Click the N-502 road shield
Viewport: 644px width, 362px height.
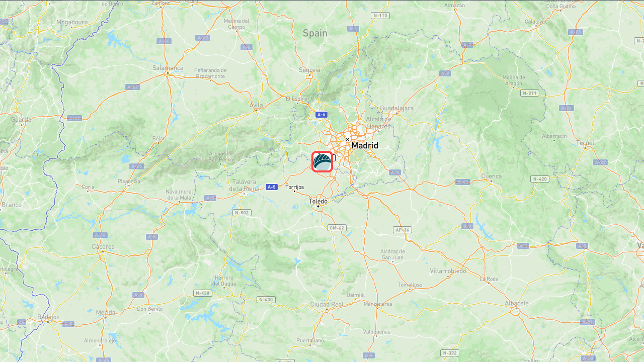tap(242, 213)
